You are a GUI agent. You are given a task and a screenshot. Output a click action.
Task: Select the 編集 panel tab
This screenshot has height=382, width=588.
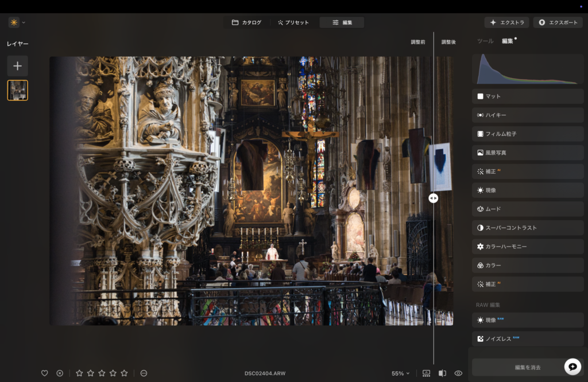pos(508,41)
